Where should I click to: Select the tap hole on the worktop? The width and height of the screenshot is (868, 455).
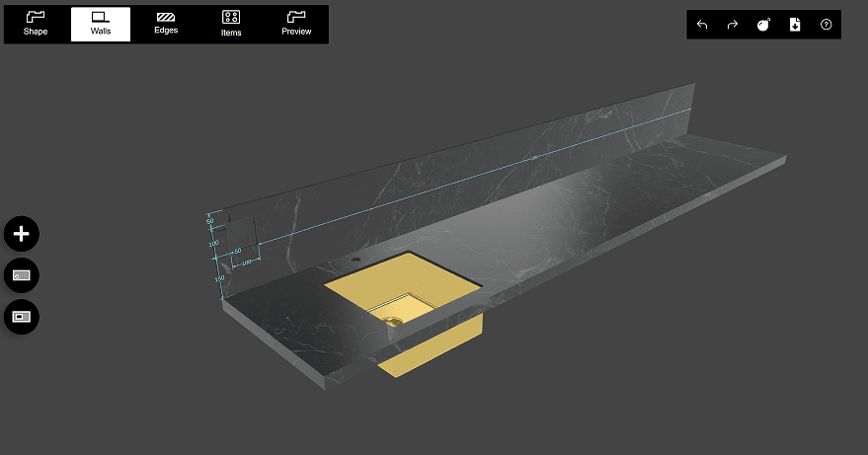click(x=355, y=259)
